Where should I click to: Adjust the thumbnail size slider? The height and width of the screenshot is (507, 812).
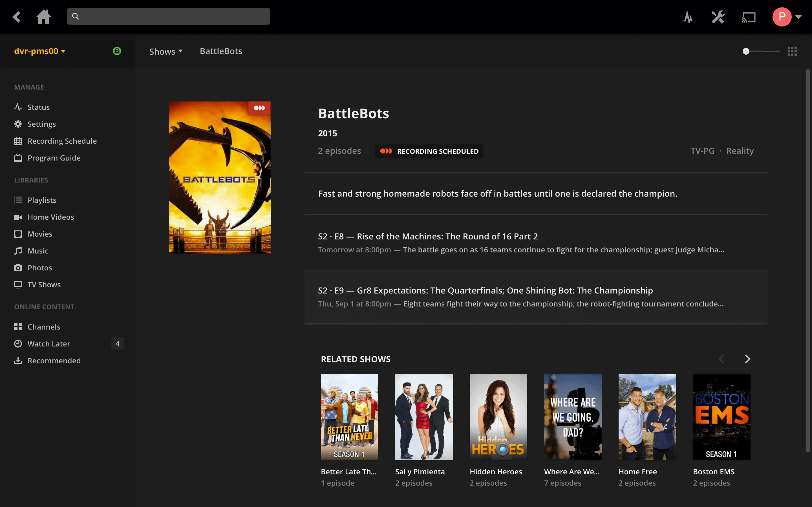[x=747, y=51]
